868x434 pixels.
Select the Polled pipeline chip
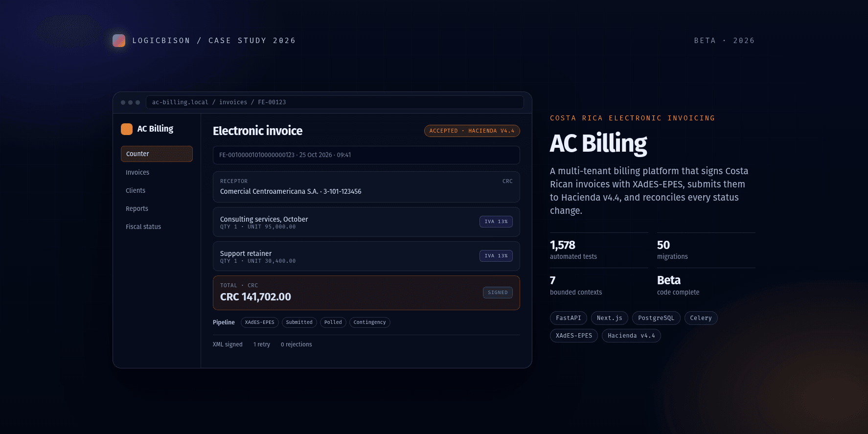(333, 322)
